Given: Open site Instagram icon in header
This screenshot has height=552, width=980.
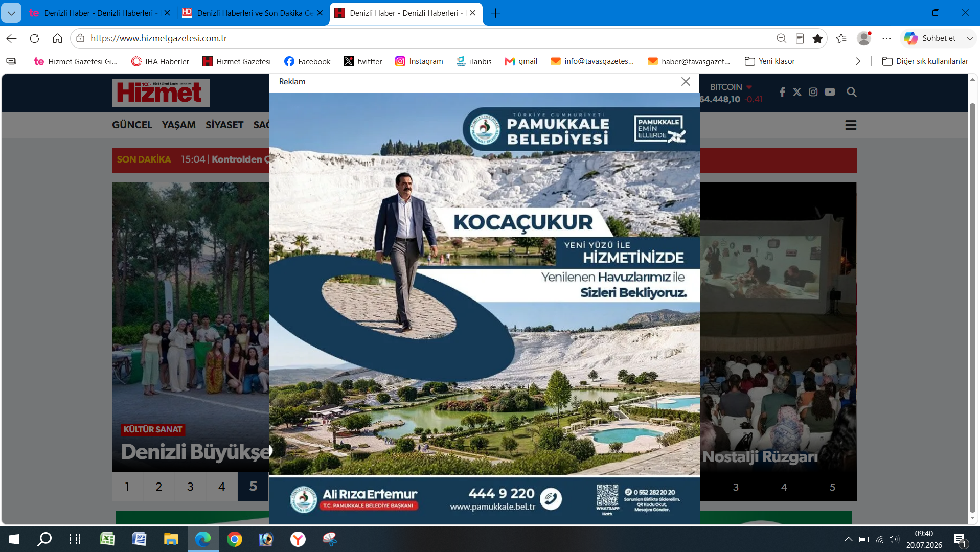Looking at the screenshot, I should (x=813, y=92).
